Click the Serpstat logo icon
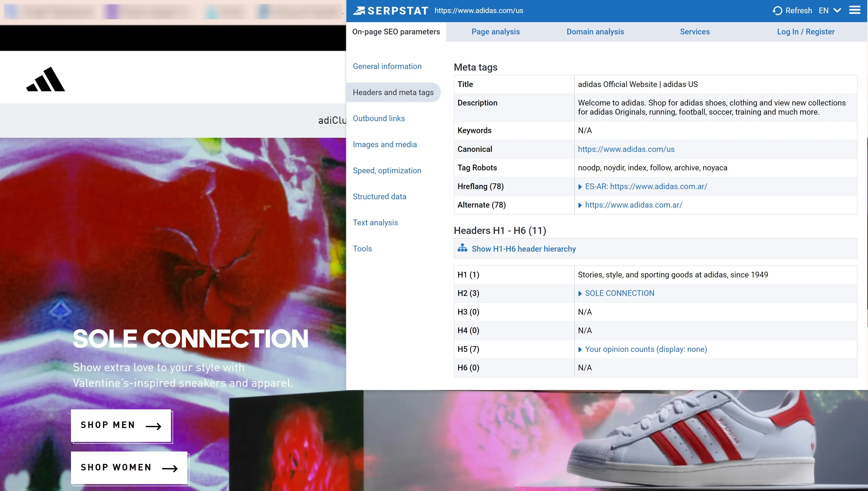 point(359,11)
